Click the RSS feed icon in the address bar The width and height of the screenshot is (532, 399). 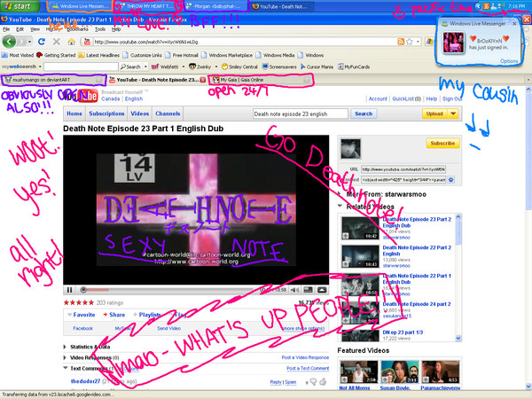(401, 42)
